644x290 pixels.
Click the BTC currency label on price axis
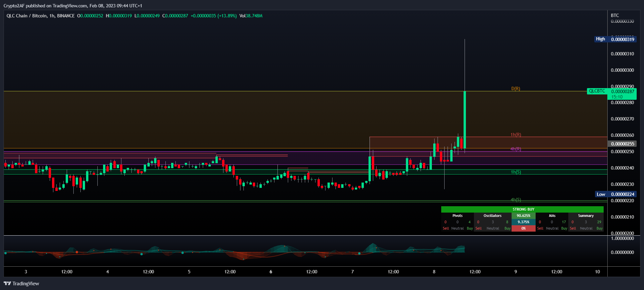pos(615,15)
